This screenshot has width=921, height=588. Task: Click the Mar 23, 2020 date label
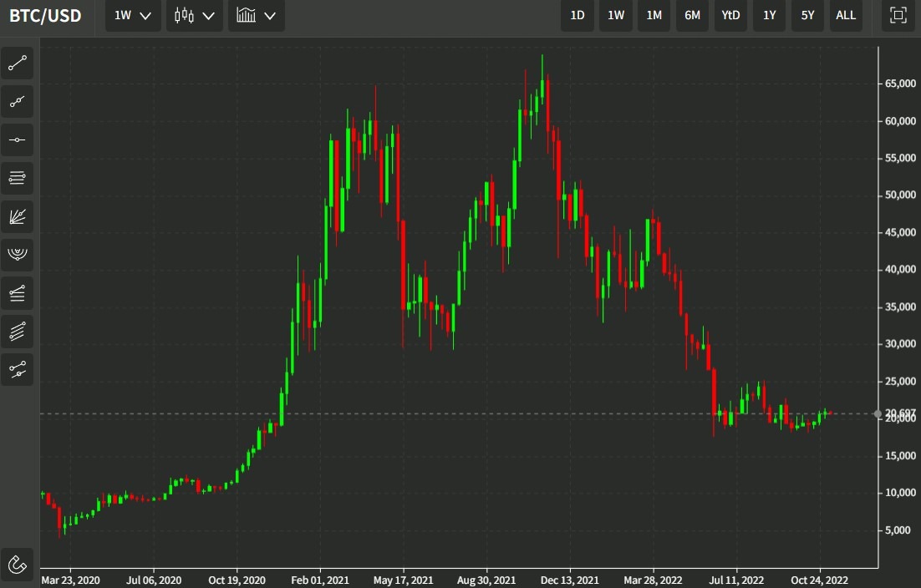pos(70,580)
